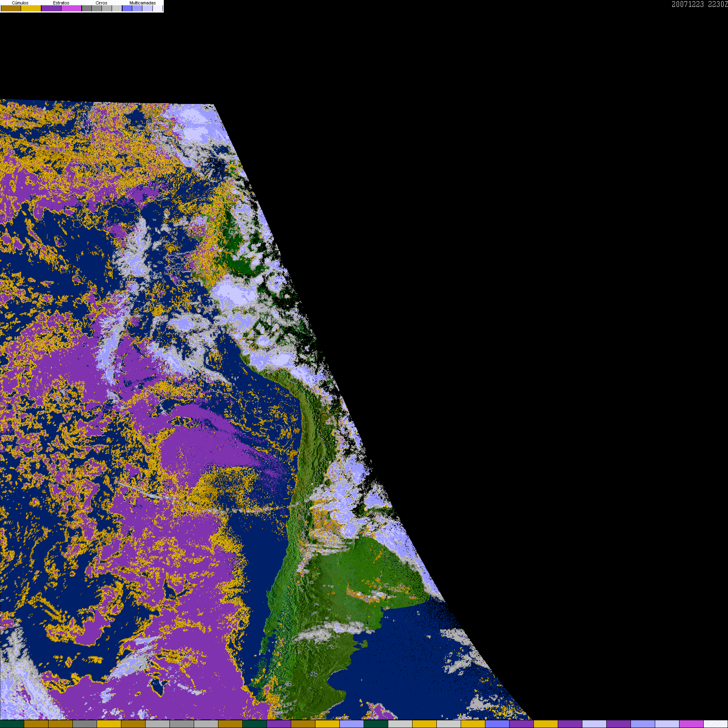Viewport: 728px width, 728px height.
Task: Pick the dark purple Estratos legend swatch
Action: tap(51, 8)
